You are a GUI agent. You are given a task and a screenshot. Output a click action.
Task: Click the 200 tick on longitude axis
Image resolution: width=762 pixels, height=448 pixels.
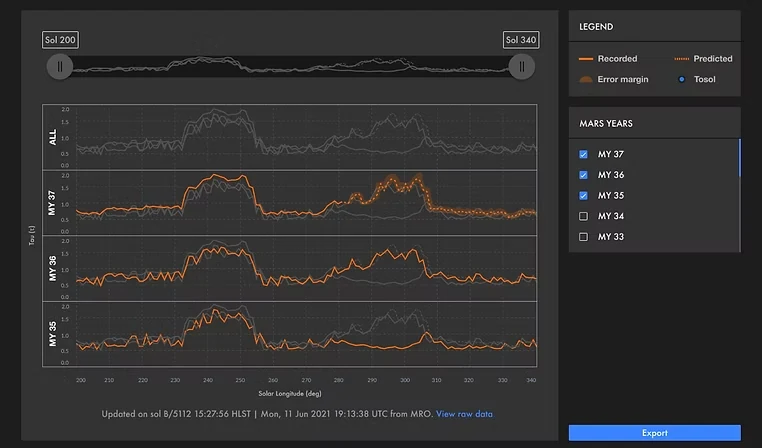click(x=81, y=380)
